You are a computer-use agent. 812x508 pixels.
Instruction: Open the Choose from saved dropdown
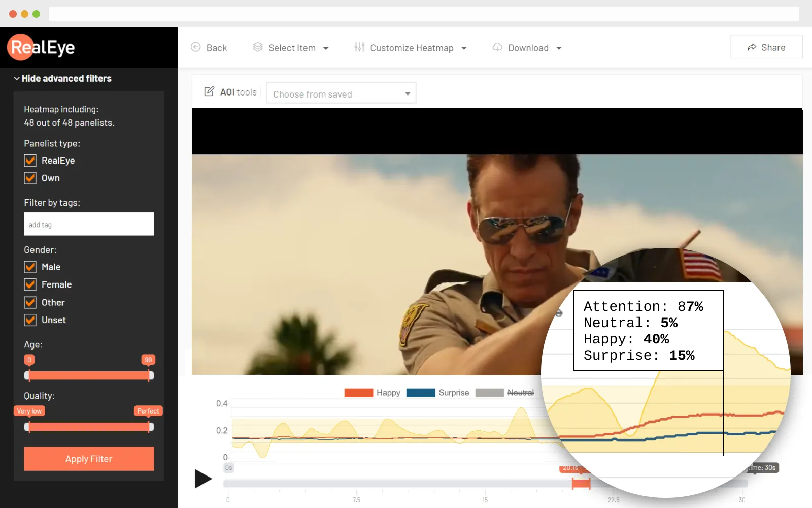click(341, 93)
